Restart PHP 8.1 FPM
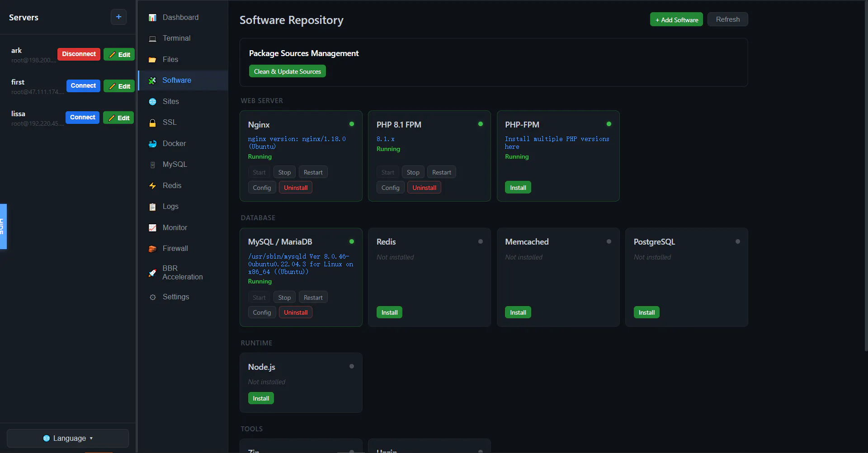Viewport: 868px width, 453px height. [441, 172]
